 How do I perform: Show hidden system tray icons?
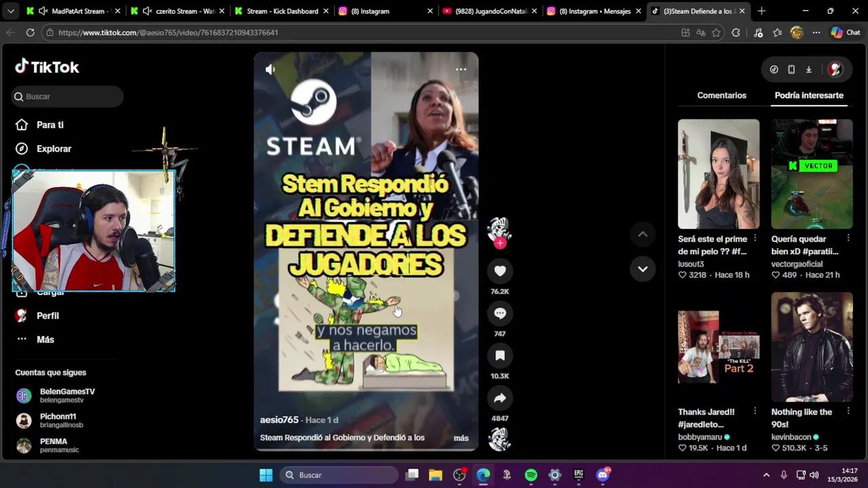click(766, 475)
